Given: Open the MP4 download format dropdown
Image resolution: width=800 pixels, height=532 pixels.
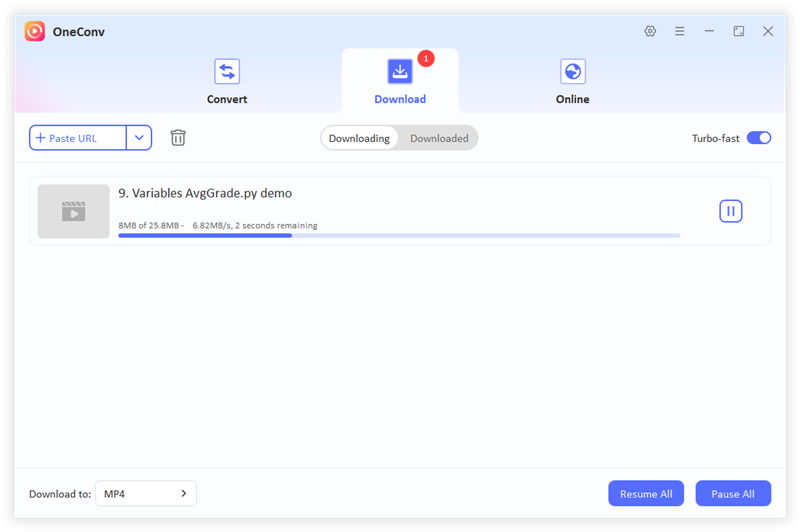Looking at the screenshot, I should (x=146, y=493).
